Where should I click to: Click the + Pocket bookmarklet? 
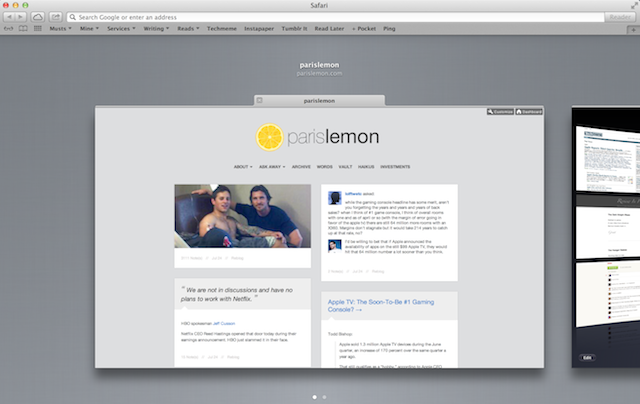tap(364, 29)
